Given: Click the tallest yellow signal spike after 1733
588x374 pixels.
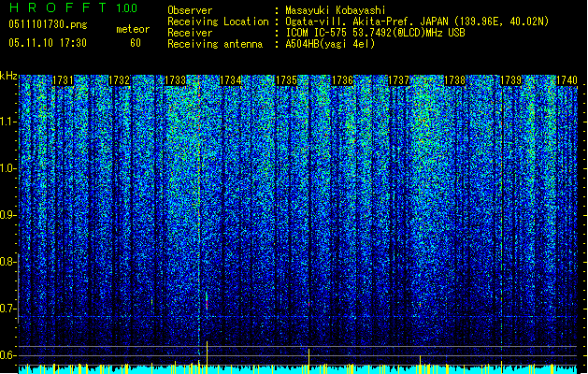Looking at the screenshot, I should coord(207,353).
